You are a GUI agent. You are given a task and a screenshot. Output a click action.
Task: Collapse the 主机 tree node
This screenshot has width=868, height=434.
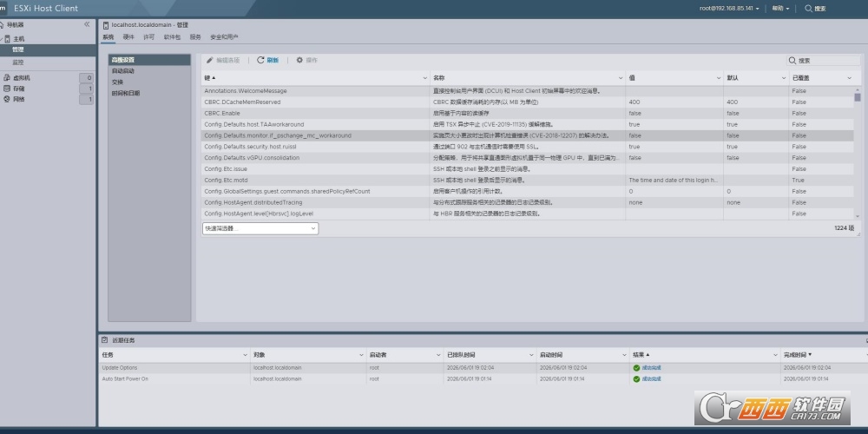click(x=1, y=39)
